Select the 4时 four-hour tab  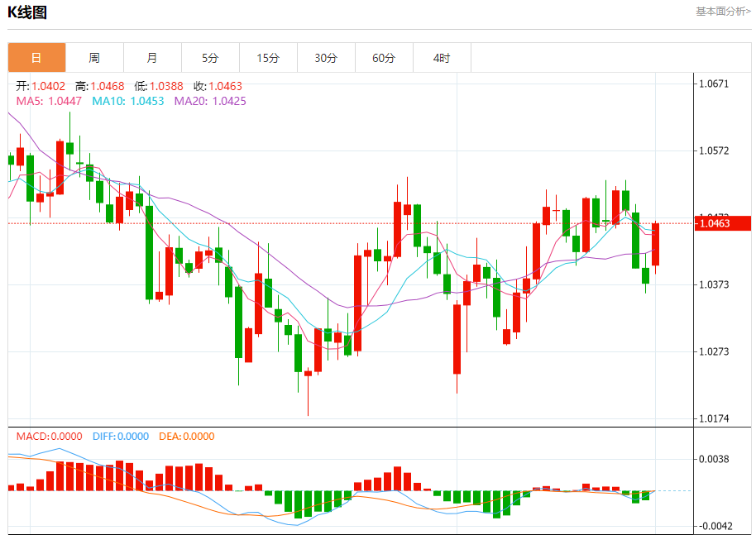[x=442, y=58]
